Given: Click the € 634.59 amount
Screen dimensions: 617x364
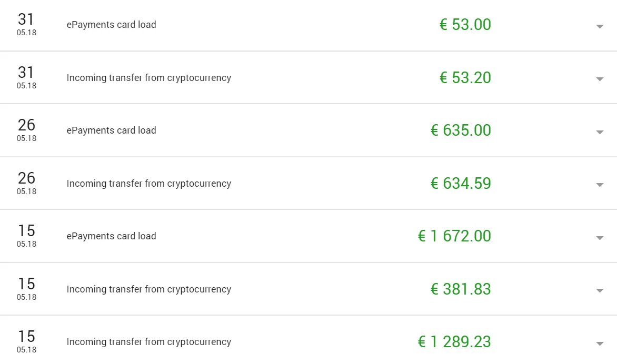Looking at the screenshot, I should pyautogui.click(x=461, y=183).
